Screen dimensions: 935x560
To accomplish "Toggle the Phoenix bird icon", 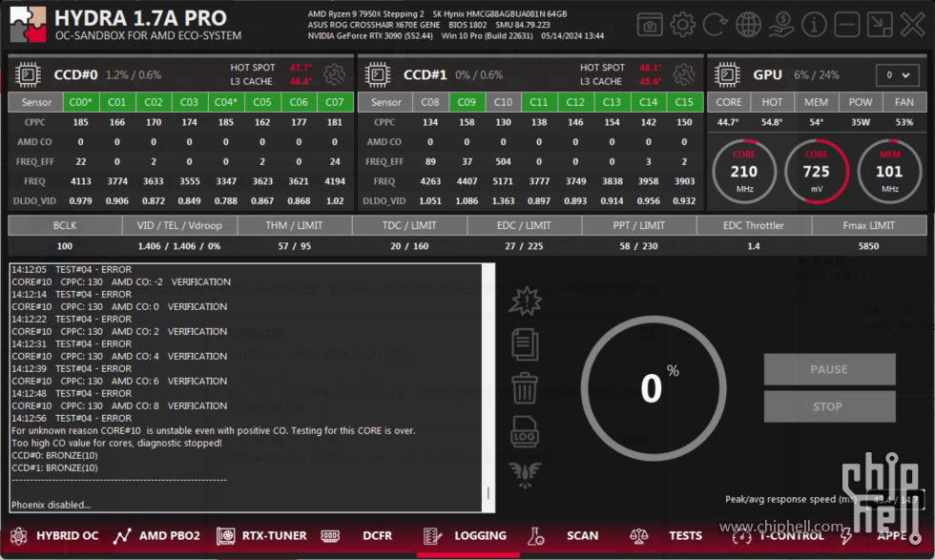I will coord(525,475).
